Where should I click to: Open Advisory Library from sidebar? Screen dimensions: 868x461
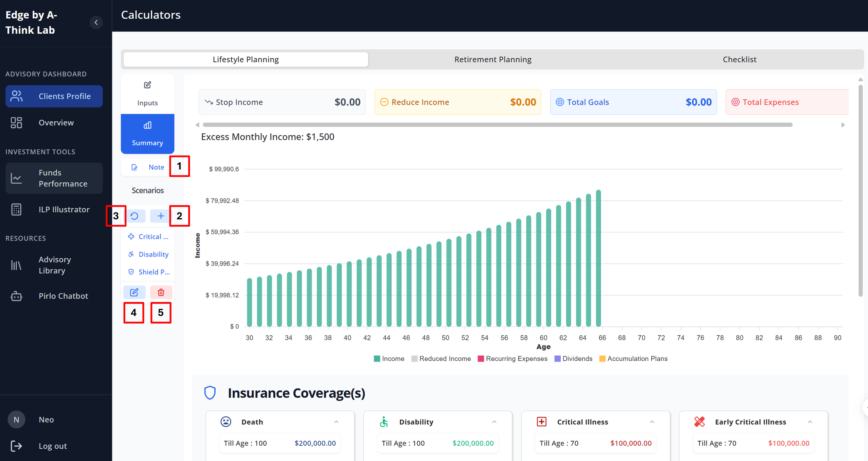tap(54, 265)
